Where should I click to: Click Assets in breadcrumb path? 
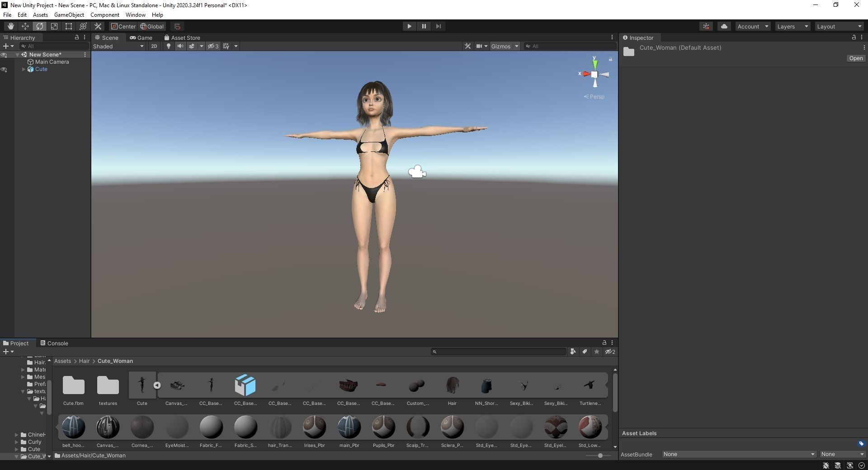[62, 361]
